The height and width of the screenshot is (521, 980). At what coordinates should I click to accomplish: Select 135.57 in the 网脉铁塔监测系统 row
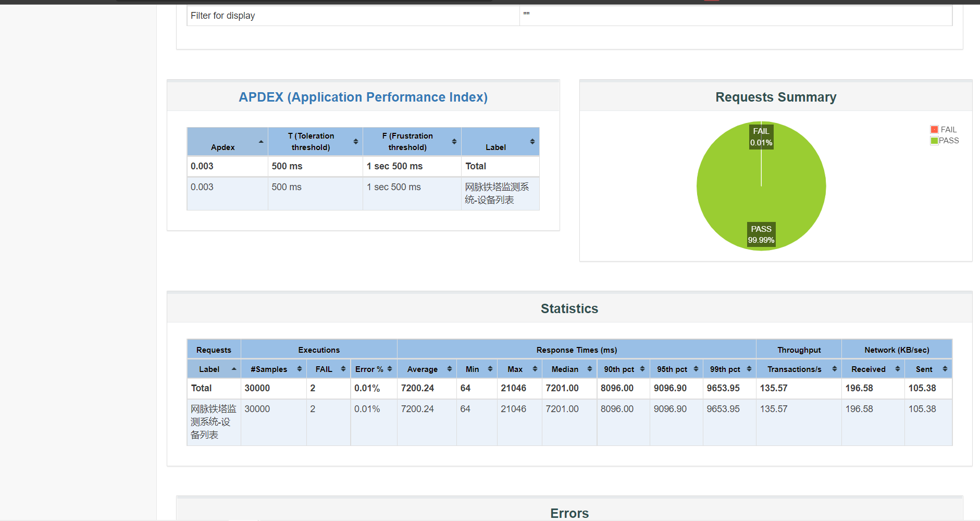774,409
